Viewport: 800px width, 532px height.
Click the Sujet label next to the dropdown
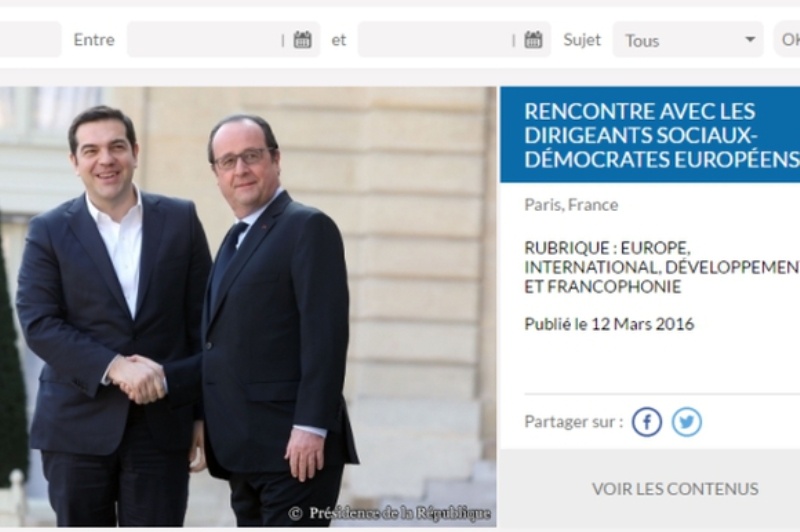(582, 40)
